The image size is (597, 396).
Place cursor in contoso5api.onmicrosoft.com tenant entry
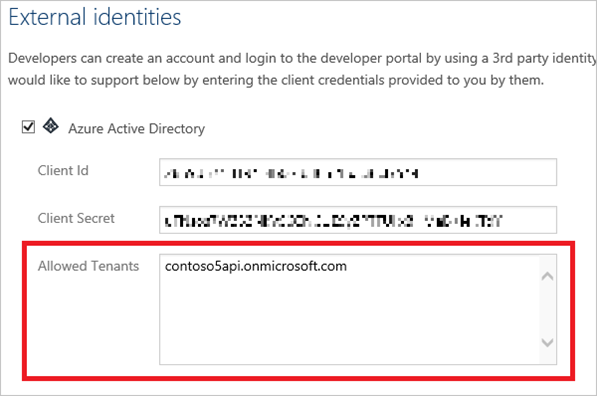point(256,266)
